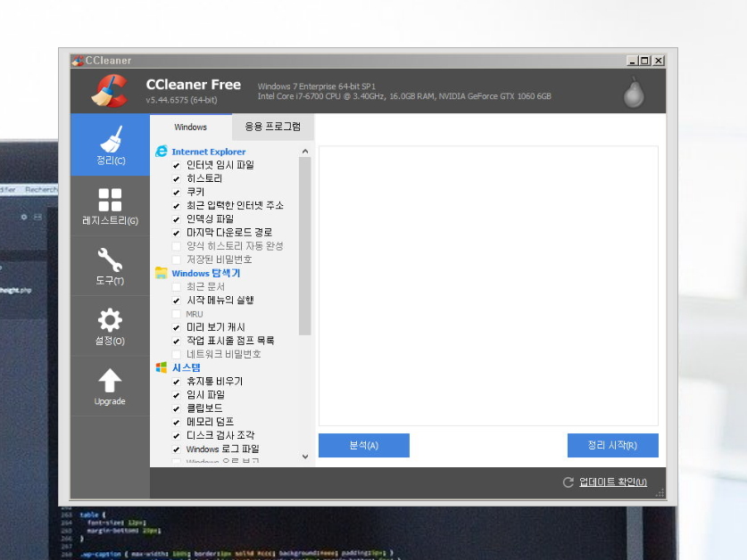Uncheck 쿠키 checkbox

pos(177,193)
